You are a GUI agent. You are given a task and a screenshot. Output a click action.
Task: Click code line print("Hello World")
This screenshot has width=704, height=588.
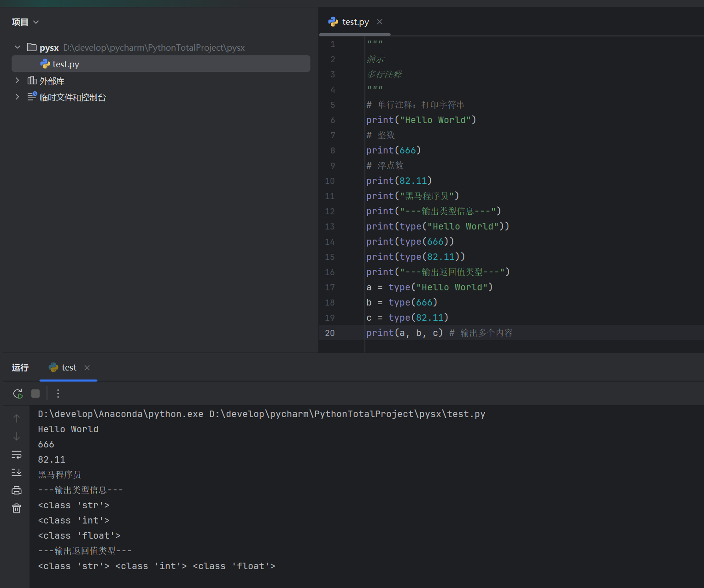[421, 120]
